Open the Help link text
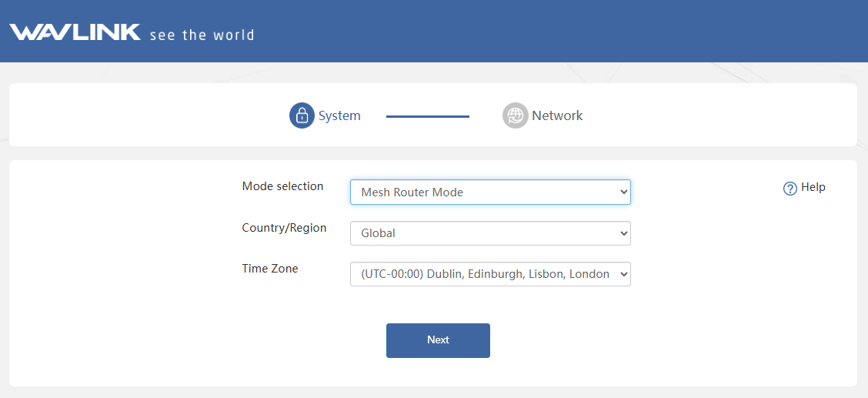The height and width of the screenshot is (398, 868). coord(813,187)
